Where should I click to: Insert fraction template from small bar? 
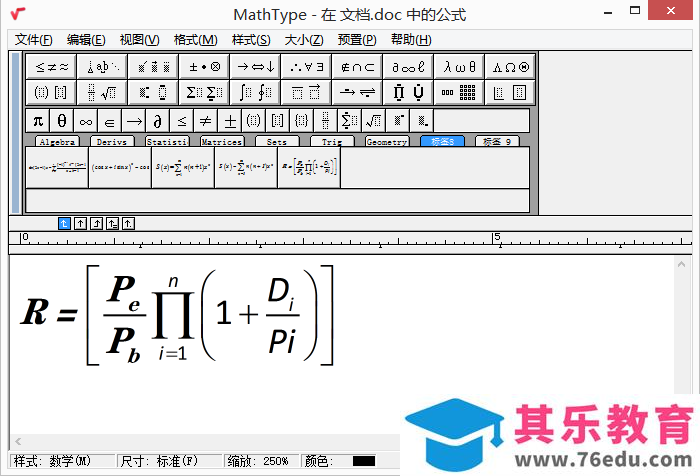[326, 121]
